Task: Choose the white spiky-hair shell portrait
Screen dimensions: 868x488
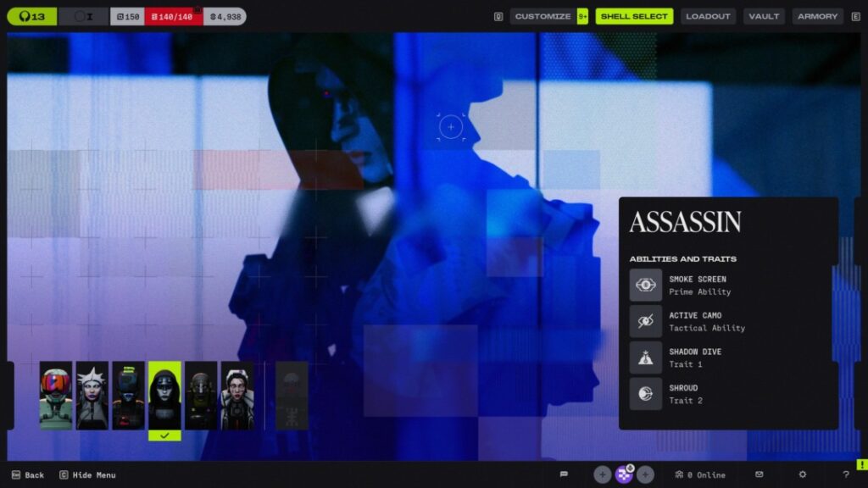Action: [92, 396]
